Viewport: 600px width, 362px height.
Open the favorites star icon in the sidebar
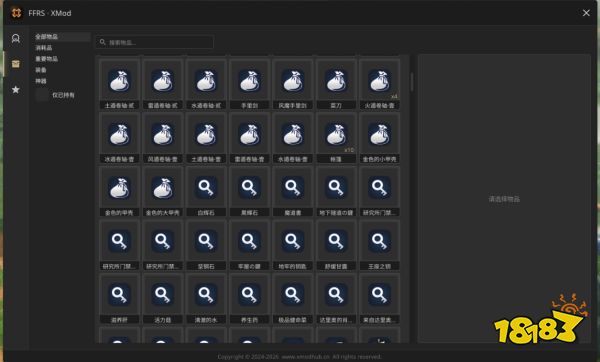pos(16,89)
